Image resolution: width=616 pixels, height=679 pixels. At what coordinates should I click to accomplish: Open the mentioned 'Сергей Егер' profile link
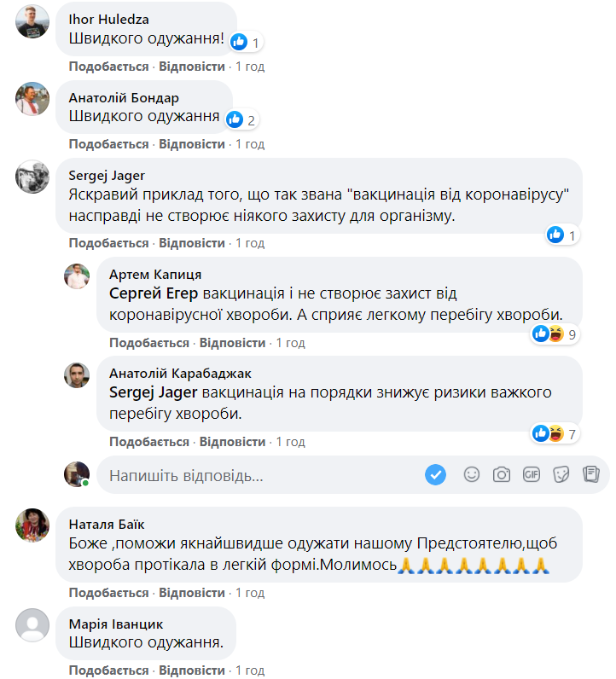[154, 293]
